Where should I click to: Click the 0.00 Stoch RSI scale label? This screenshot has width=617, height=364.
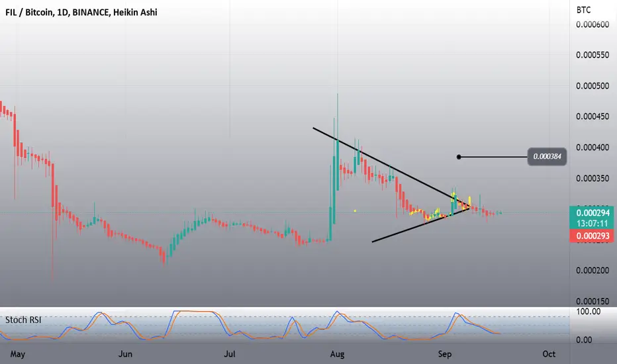[x=584, y=340]
